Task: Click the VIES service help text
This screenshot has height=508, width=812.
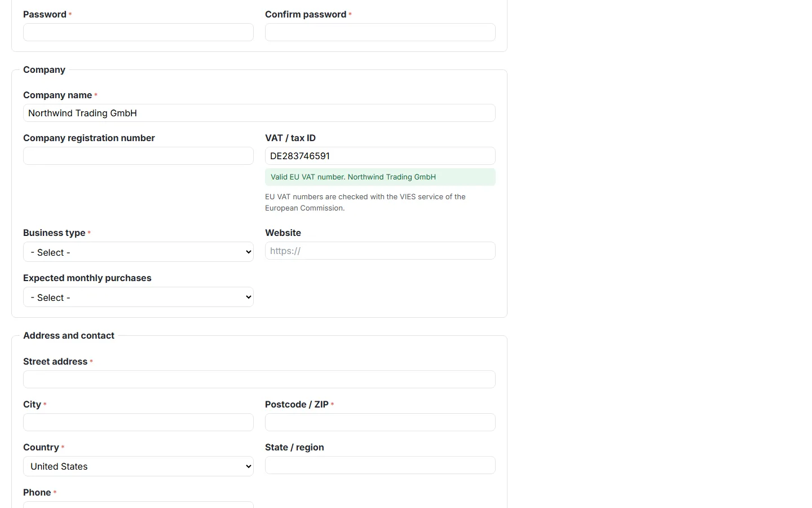Action: [365, 202]
